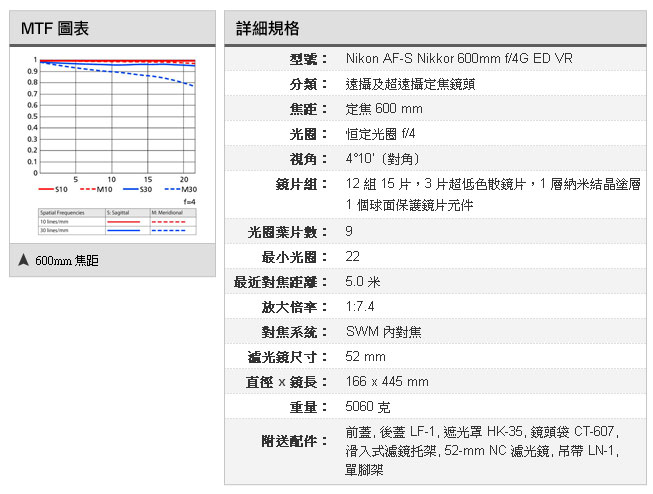Click the 重量 label
Image resolution: width=653 pixels, height=494 pixels.
[308, 407]
